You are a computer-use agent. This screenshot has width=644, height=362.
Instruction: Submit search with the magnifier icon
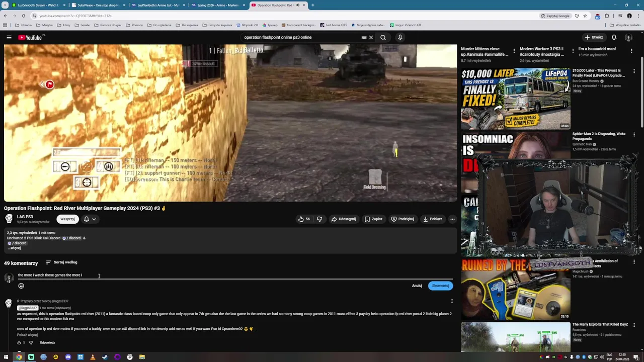[383, 37]
